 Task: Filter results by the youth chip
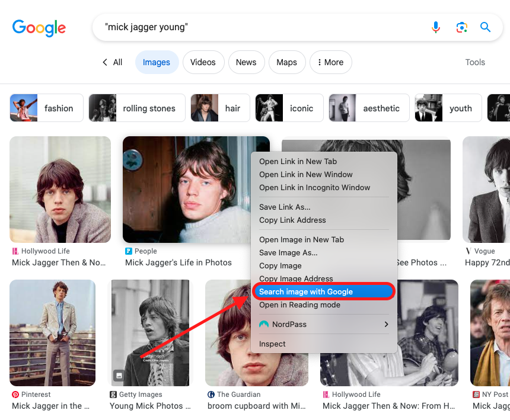click(x=448, y=108)
